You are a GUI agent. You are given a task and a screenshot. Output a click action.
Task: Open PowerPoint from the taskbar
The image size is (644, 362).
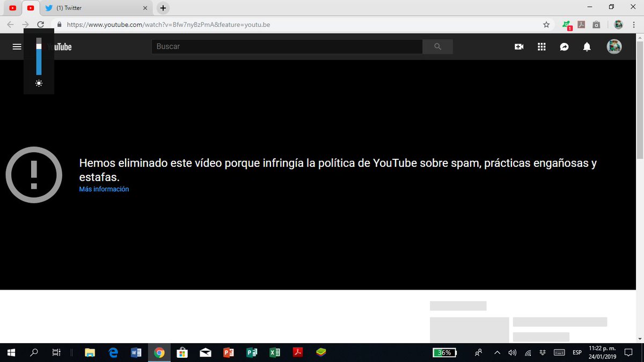(x=229, y=352)
